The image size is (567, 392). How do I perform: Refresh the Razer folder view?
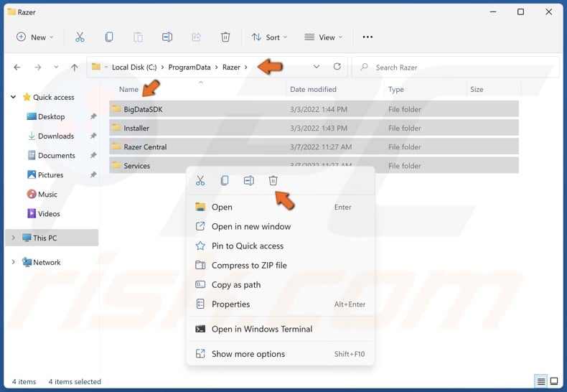(337, 67)
